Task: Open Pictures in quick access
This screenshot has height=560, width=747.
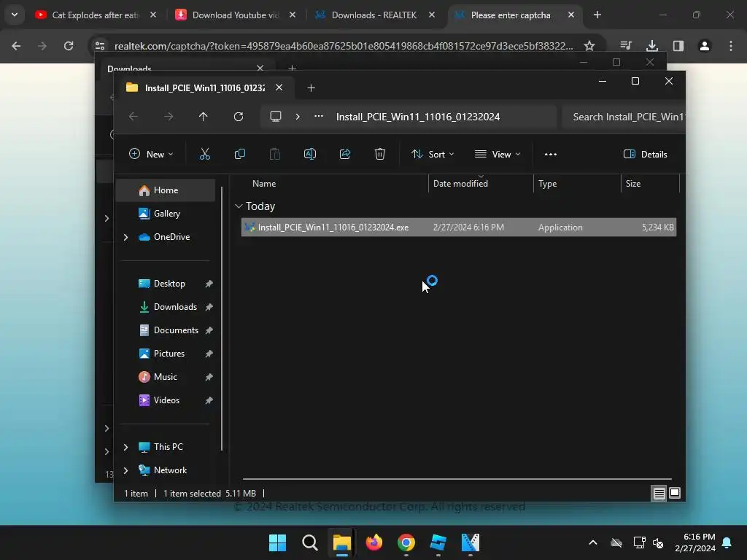Action: click(x=166, y=354)
